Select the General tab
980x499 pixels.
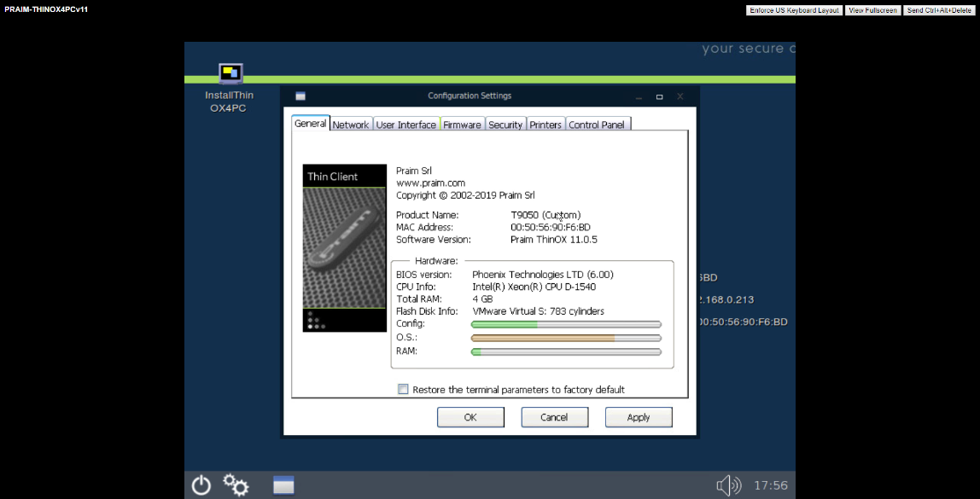point(311,123)
